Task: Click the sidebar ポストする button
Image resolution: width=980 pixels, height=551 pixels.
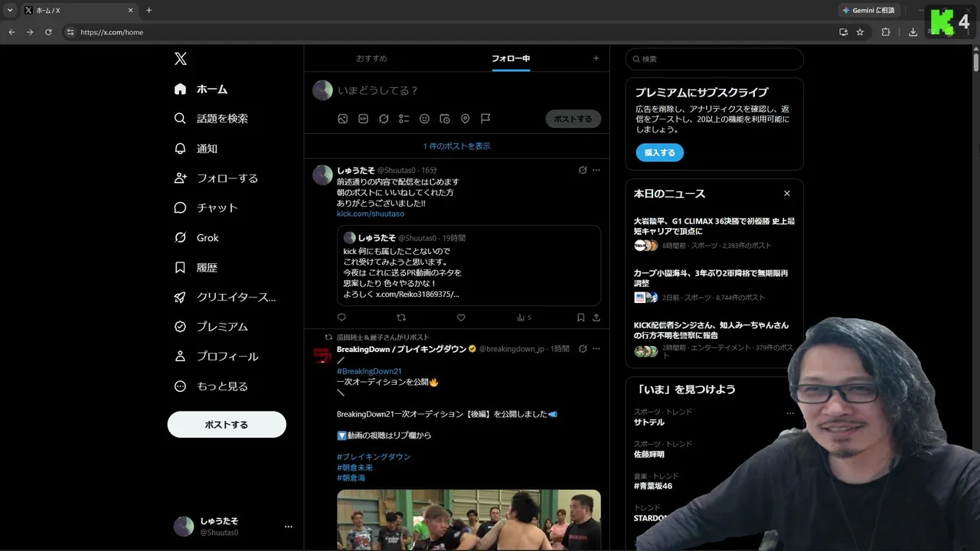Action: [x=227, y=424]
